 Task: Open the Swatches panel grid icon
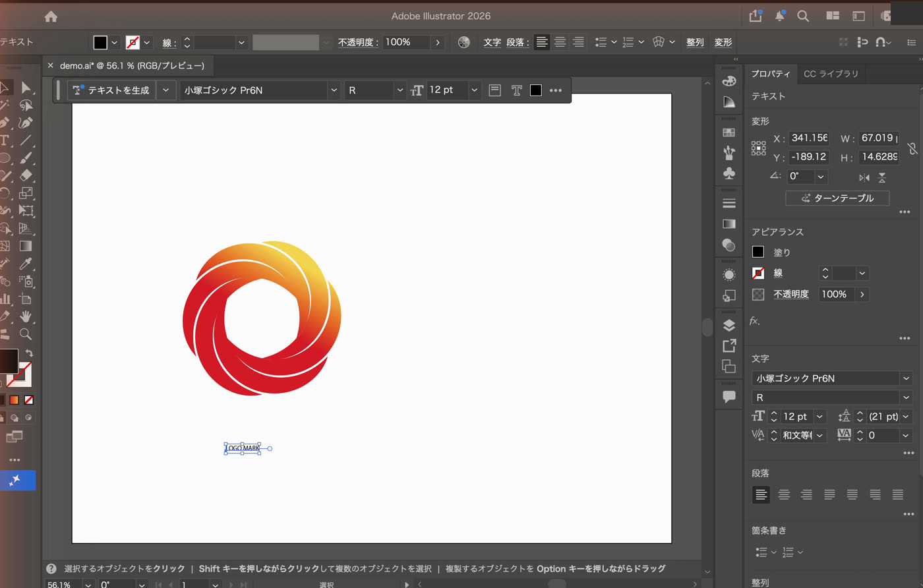point(729,132)
